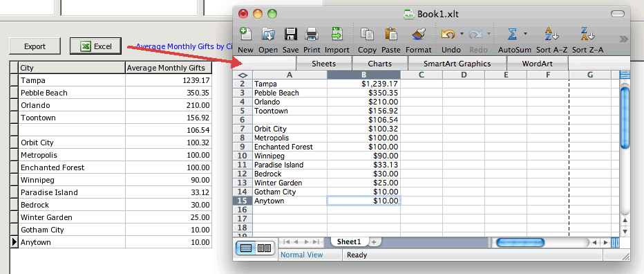
Task: Open the Undo history dropdown arrow
Action: 462,34
